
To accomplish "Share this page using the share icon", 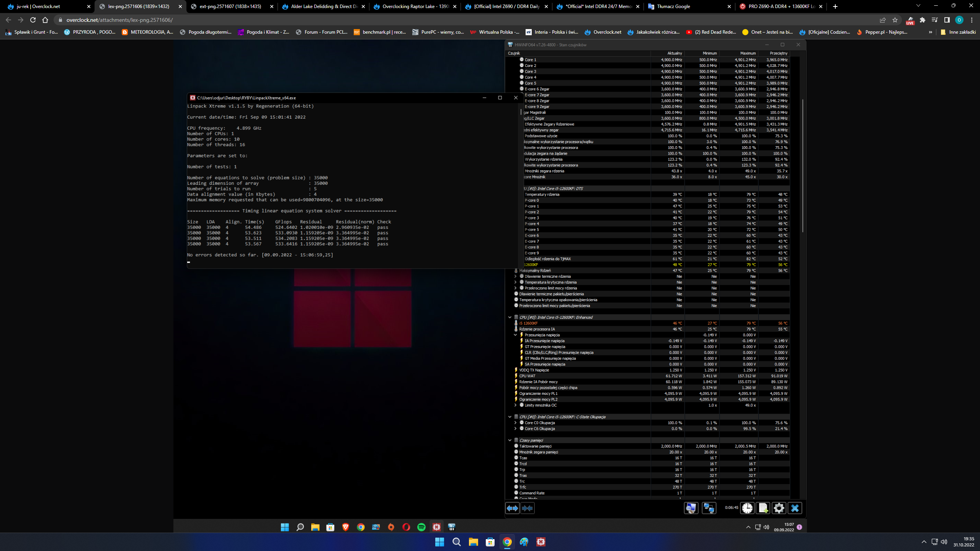I will coord(883,20).
